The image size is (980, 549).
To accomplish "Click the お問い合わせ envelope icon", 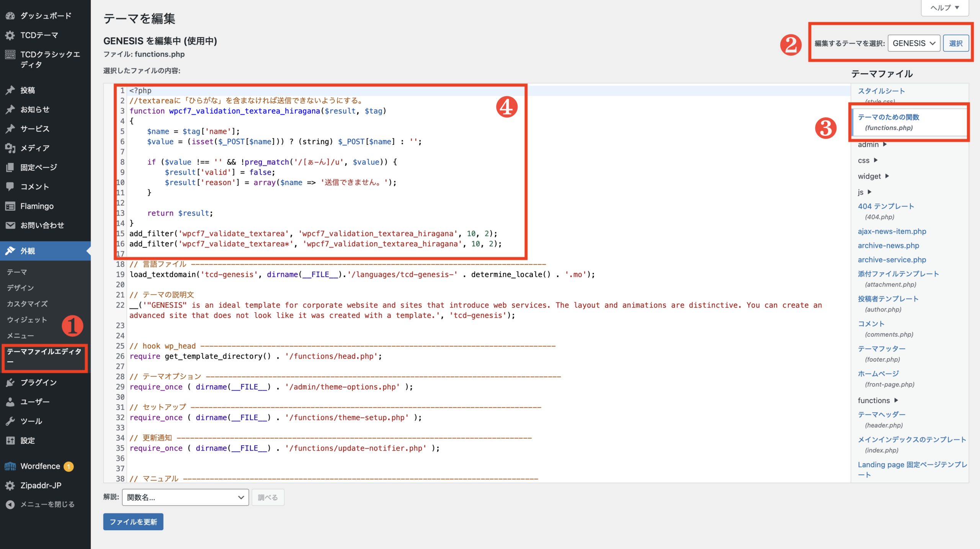I will 10,225.
